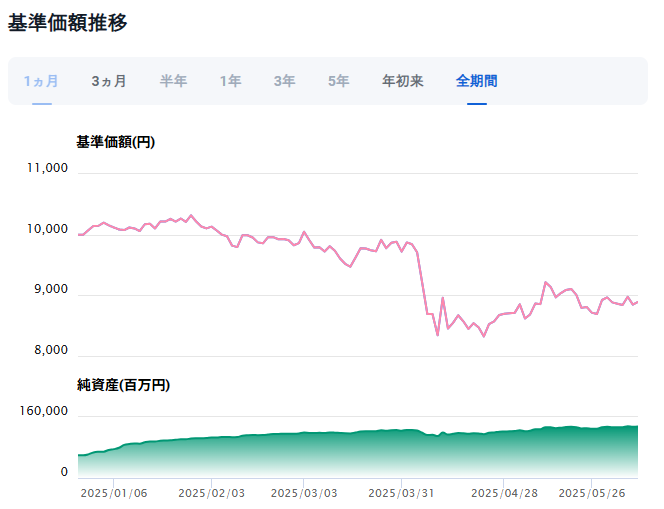Screen dimensions: 664x509
Task: Click the 2025/03/03 date label
Action: click(x=304, y=493)
